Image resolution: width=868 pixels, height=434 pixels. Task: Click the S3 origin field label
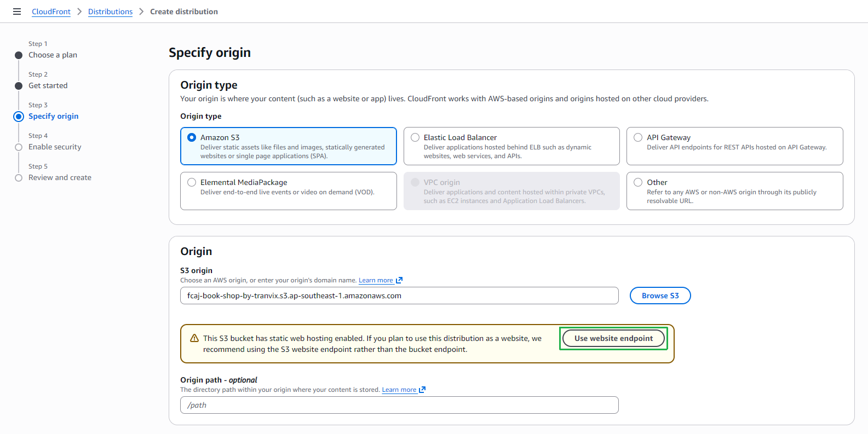(196, 270)
